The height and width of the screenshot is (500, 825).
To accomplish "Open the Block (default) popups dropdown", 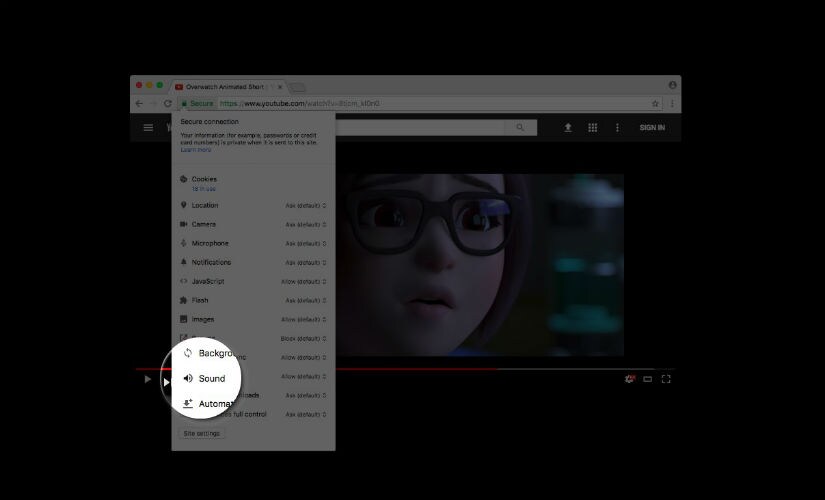I will click(304, 338).
